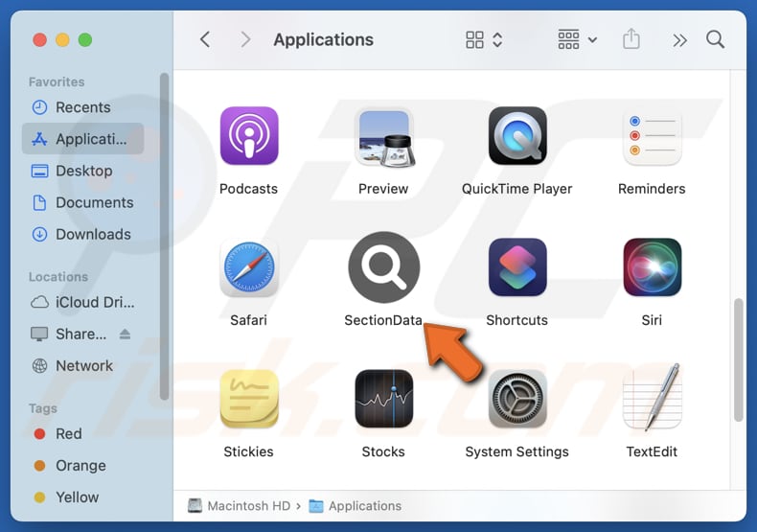The image size is (757, 532).
Task: Open the Preview app icon
Action: pyautogui.click(x=384, y=137)
